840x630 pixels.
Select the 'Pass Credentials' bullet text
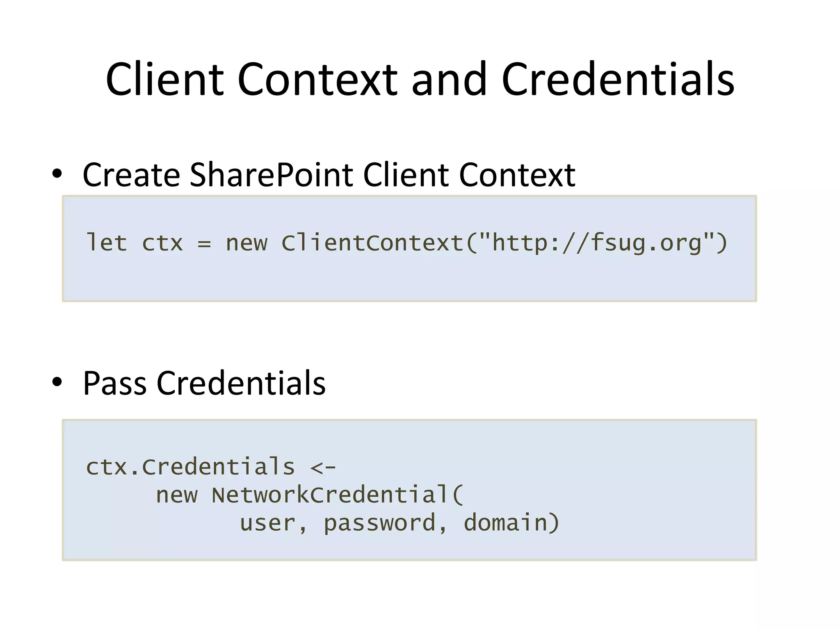coord(204,383)
